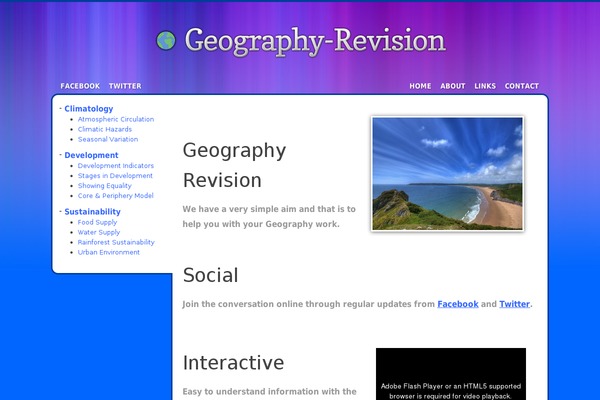Screen dimensions: 600x400
Task: View Rainforest Sustainability topic
Action: (116, 242)
